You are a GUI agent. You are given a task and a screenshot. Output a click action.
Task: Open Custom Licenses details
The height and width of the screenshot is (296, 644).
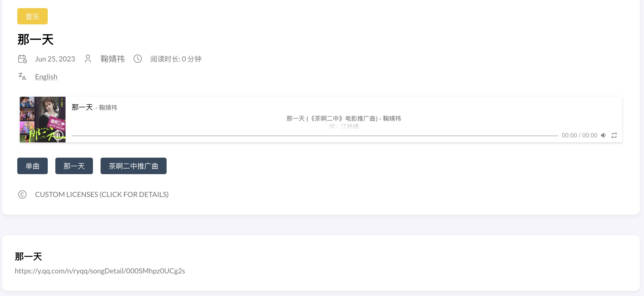(102, 194)
